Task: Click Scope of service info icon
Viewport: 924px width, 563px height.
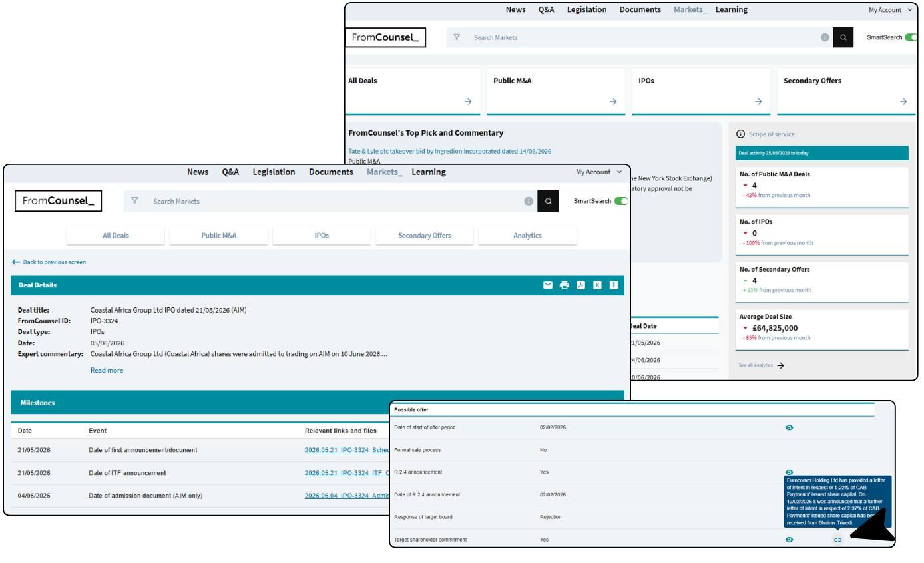Action: tap(740, 134)
